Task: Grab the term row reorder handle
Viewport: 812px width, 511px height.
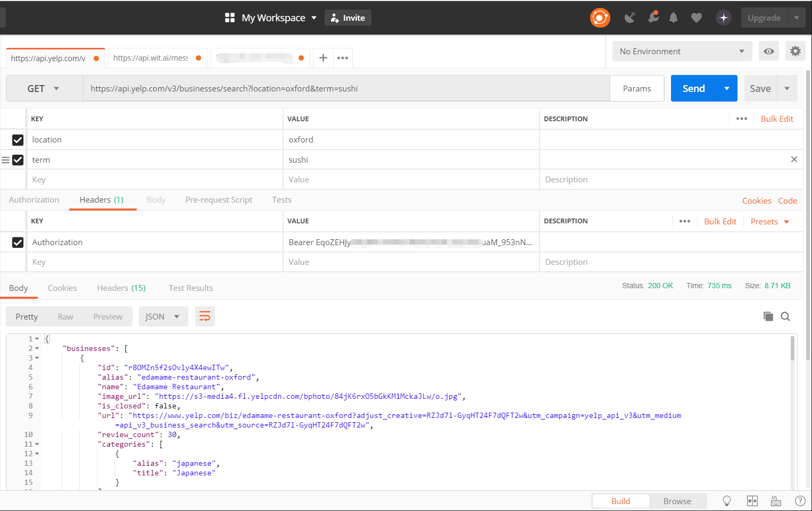Action: point(5,160)
